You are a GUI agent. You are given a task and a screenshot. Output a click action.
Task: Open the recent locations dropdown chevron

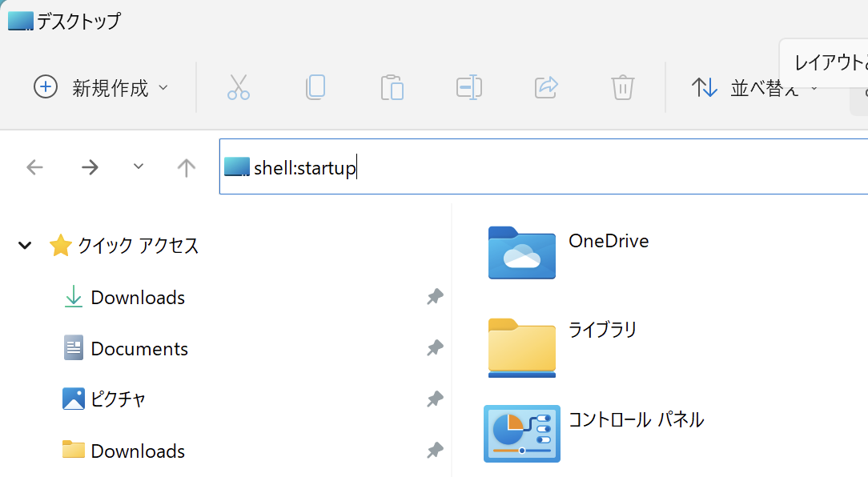click(x=139, y=166)
